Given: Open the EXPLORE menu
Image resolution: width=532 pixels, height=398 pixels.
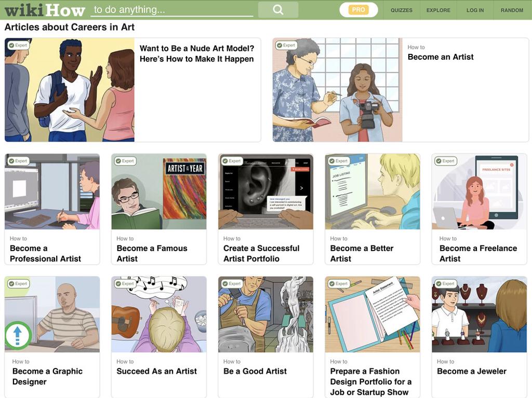Looking at the screenshot, I should click(438, 10).
